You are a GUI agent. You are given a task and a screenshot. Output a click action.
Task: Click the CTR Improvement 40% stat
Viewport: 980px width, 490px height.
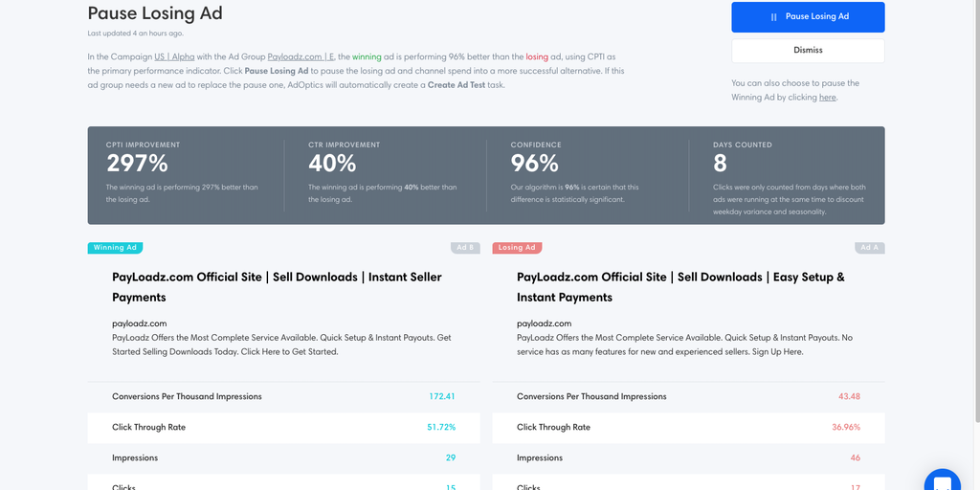(x=332, y=163)
